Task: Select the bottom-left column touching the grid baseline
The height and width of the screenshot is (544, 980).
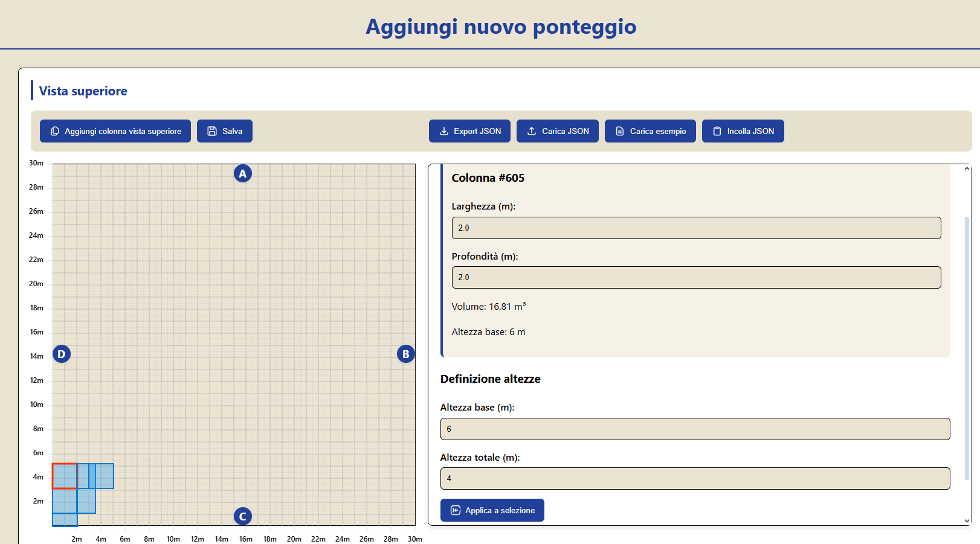Action: 65,520
